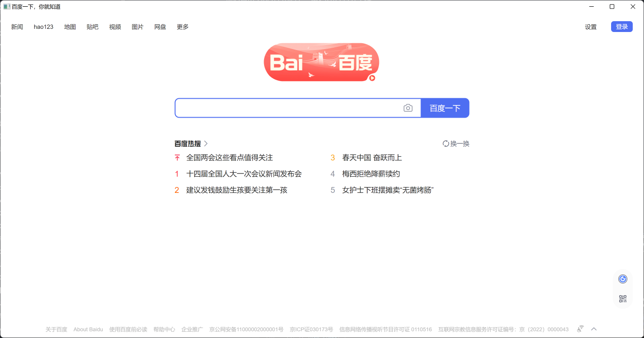Viewport: 644px width, 338px height.
Task: Click the camera image search icon
Action: tap(408, 108)
